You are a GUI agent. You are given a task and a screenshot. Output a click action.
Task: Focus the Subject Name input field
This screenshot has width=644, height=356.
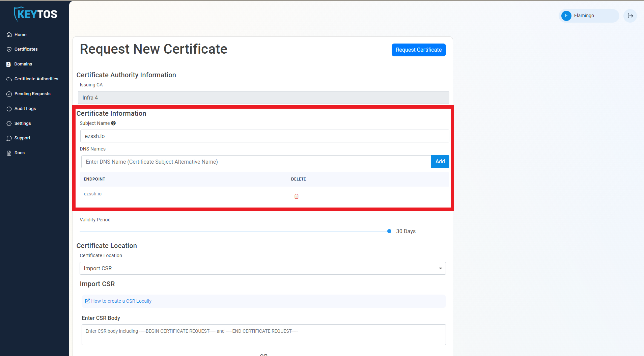pos(264,136)
